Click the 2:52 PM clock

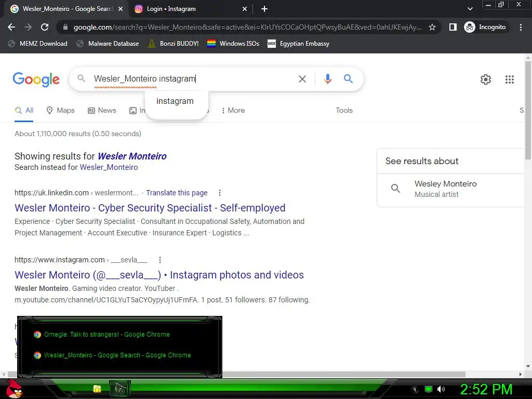[x=486, y=389]
